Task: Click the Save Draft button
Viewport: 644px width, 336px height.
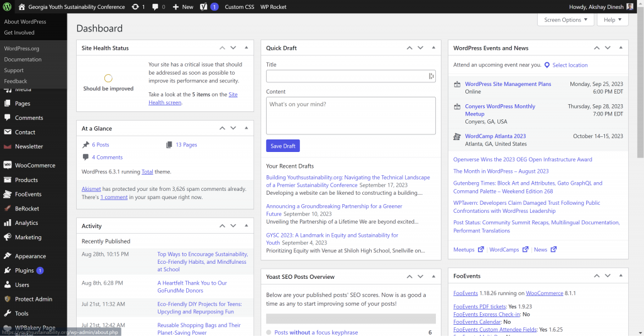Action: point(282,146)
